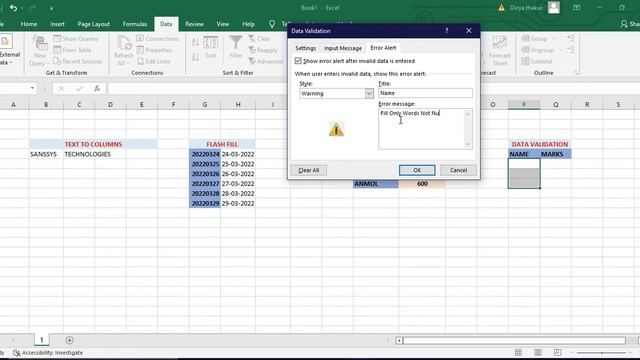This screenshot has width=640, height=360.
Task: Click the help question mark in dialog
Action: pyautogui.click(x=447, y=31)
